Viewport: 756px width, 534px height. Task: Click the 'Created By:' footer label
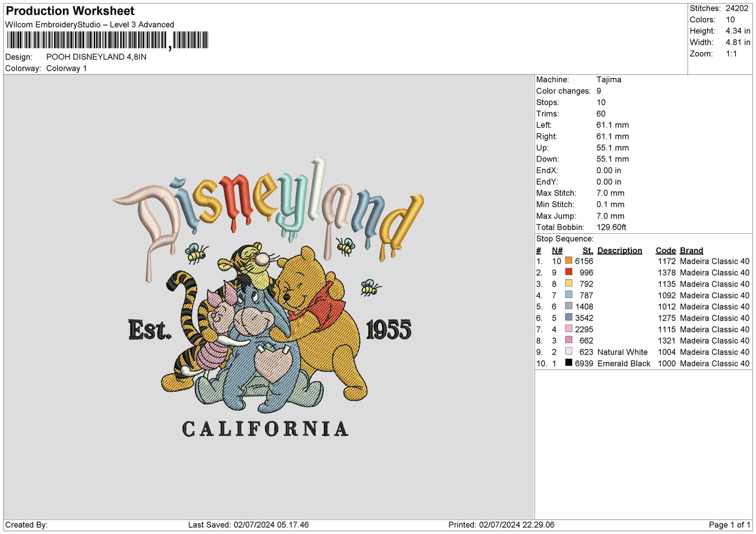26,525
